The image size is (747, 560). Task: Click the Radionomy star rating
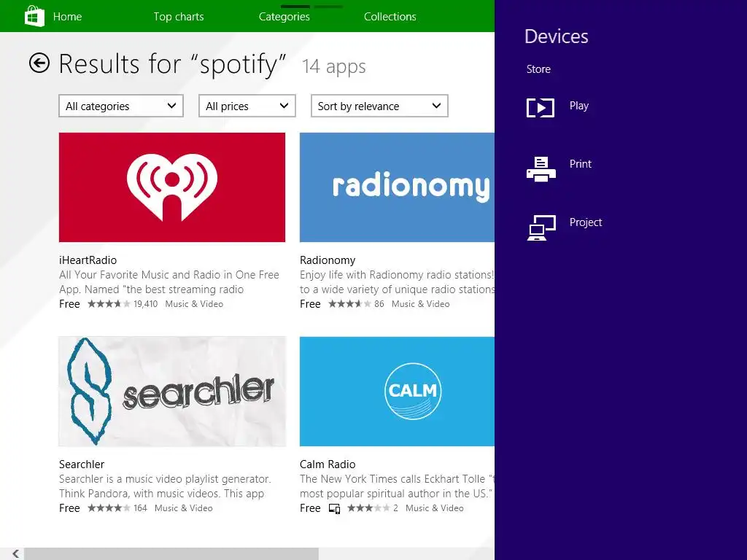pyautogui.click(x=349, y=304)
